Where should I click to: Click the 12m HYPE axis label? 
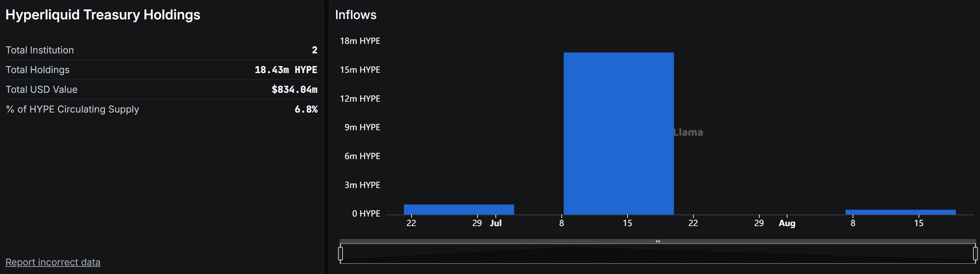pyautogui.click(x=360, y=99)
